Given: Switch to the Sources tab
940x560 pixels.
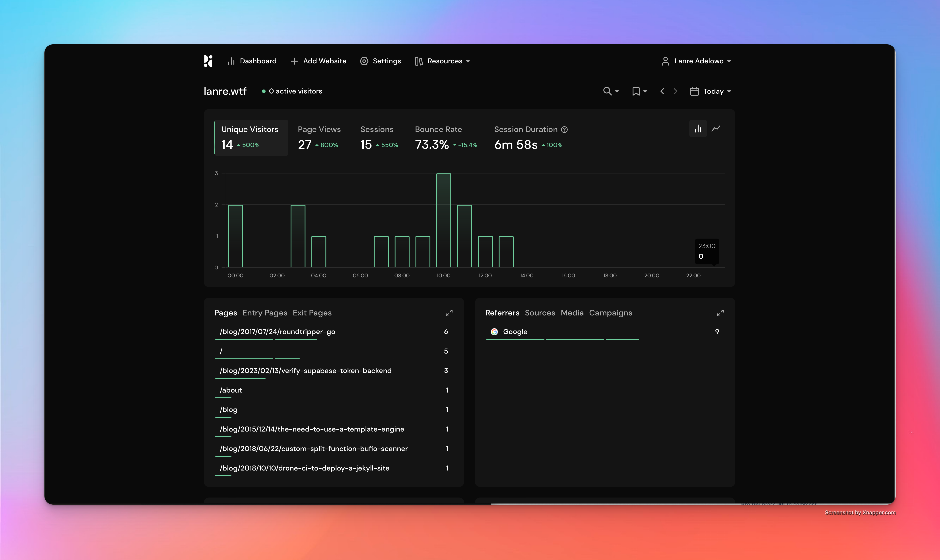Looking at the screenshot, I should click(x=540, y=313).
